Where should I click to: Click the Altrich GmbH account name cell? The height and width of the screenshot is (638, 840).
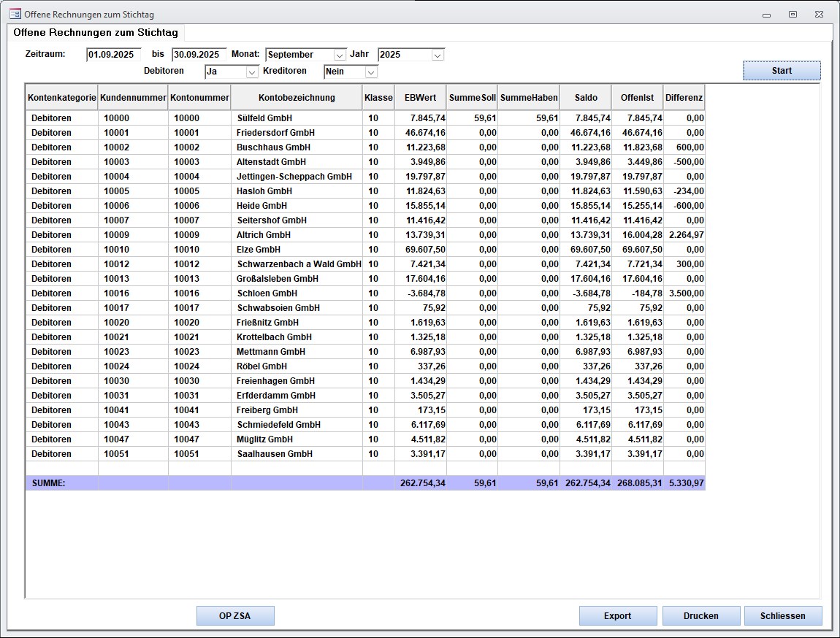coord(264,235)
